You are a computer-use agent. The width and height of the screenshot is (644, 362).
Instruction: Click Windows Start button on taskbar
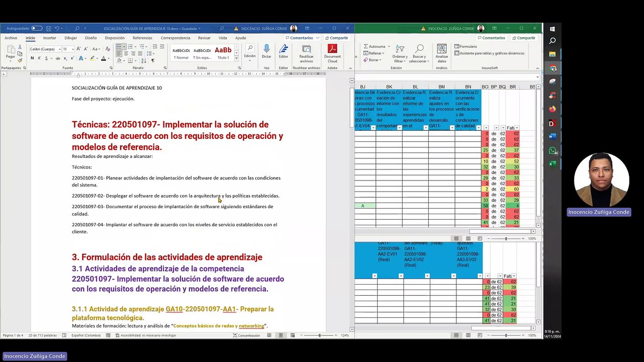tap(552, 29)
